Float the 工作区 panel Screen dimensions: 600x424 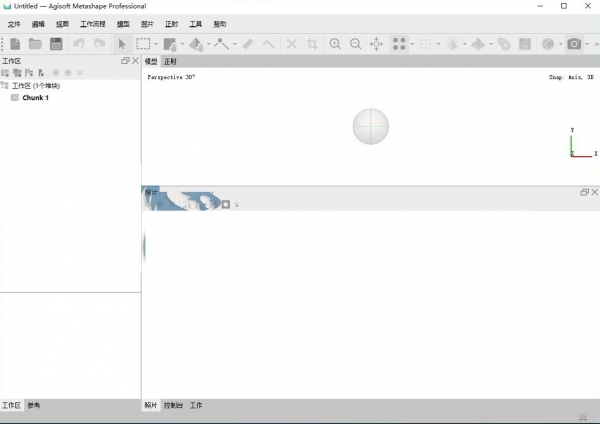click(125, 61)
